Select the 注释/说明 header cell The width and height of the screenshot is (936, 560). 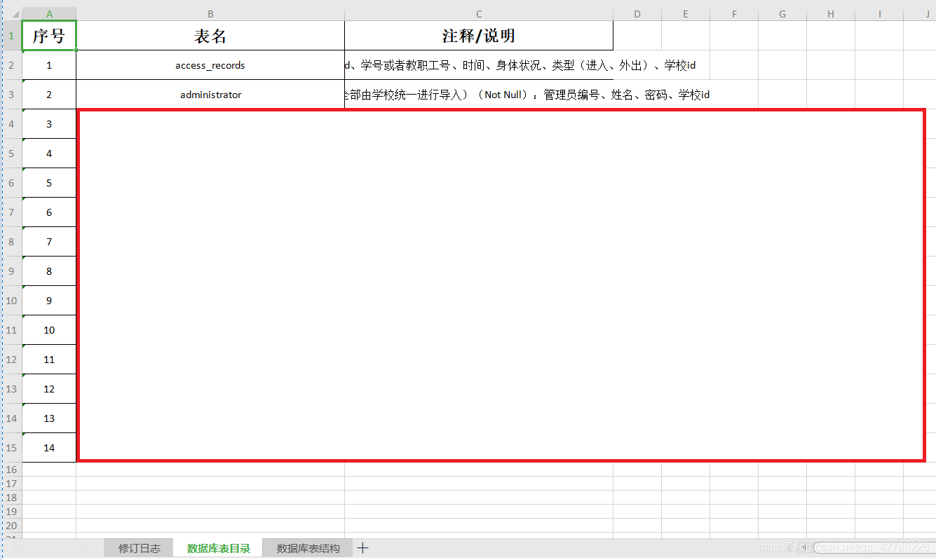click(478, 35)
